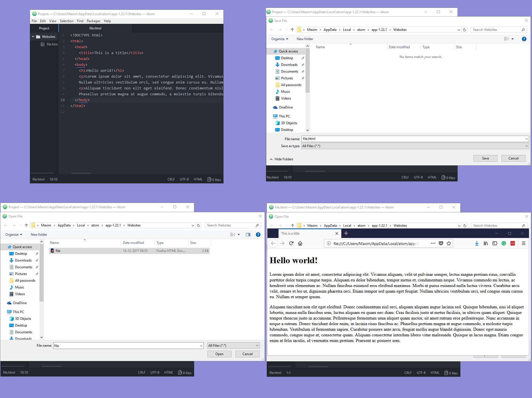
Task: Click Hide Folders in Save File dialog
Action: 281,159
